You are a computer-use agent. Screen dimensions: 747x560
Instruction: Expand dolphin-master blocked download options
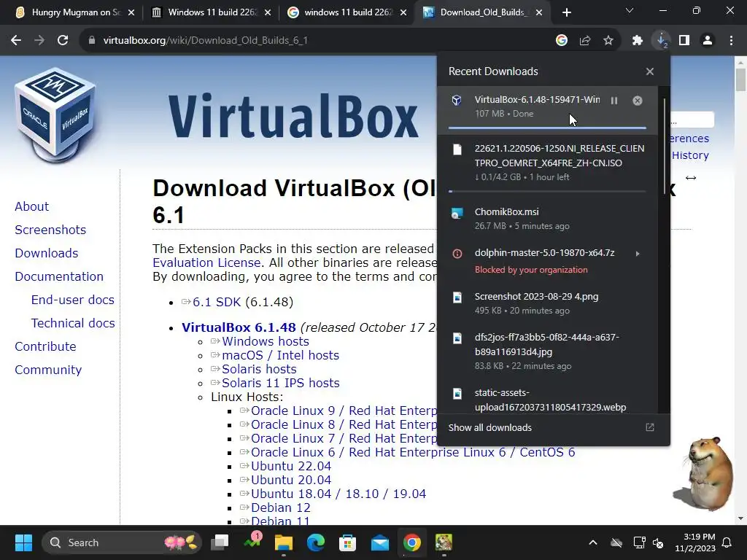point(638,253)
